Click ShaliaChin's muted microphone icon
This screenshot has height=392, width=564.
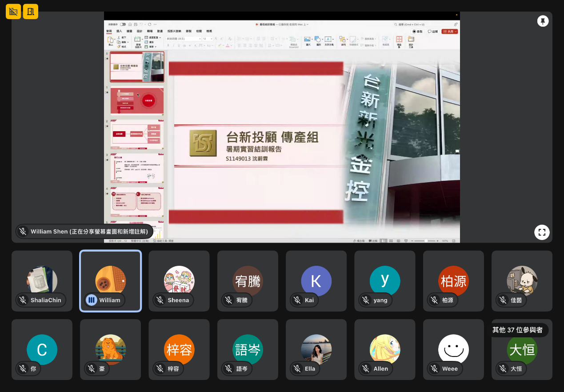pyautogui.click(x=23, y=300)
